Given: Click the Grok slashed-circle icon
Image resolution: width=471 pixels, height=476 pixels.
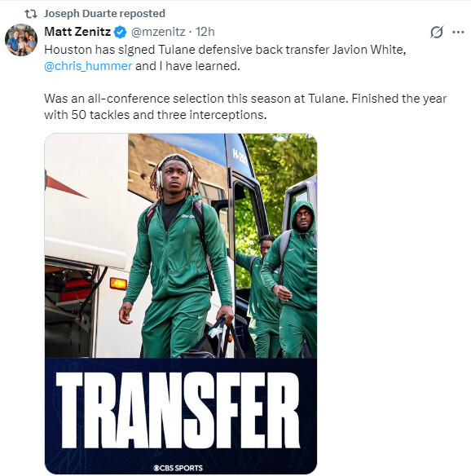Looking at the screenshot, I should point(437,32).
